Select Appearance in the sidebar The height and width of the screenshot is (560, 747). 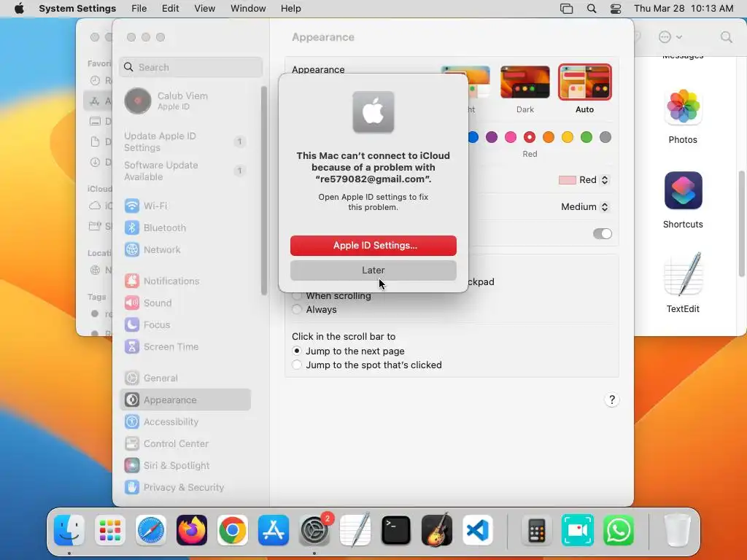point(185,400)
